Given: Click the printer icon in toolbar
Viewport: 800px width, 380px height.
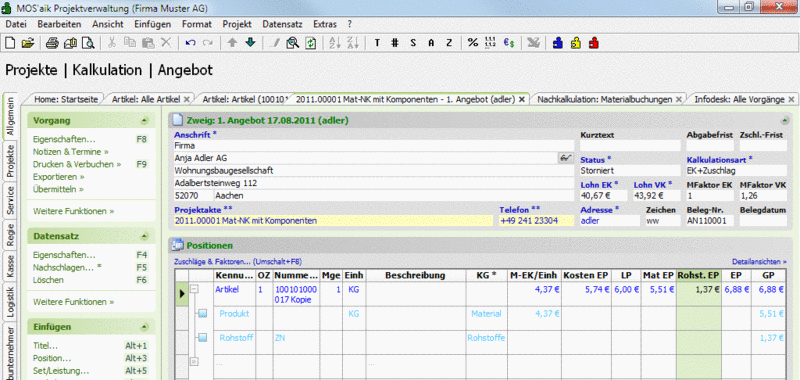Looking at the screenshot, I should tap(53, 43).
